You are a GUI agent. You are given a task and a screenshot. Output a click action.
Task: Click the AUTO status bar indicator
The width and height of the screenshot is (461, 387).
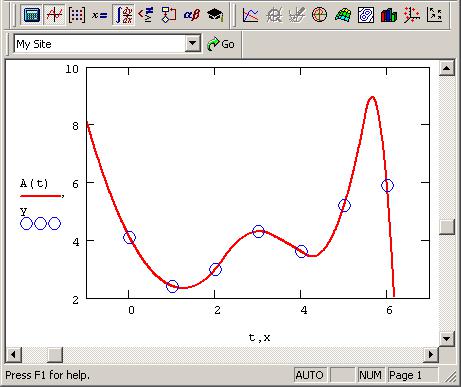[309, 375]
